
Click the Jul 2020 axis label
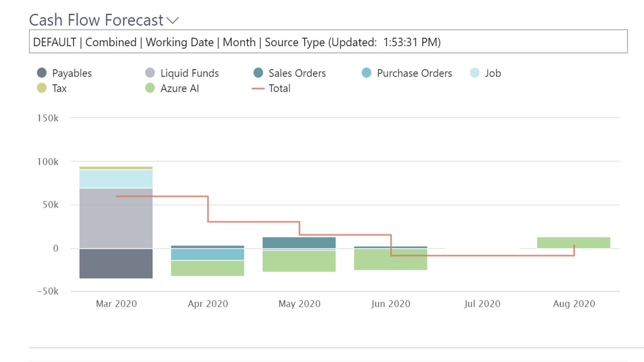pos(482,304)
